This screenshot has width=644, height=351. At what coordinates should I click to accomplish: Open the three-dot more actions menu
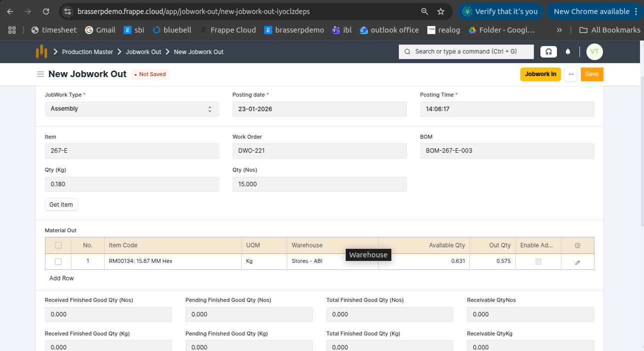[570, 74]
